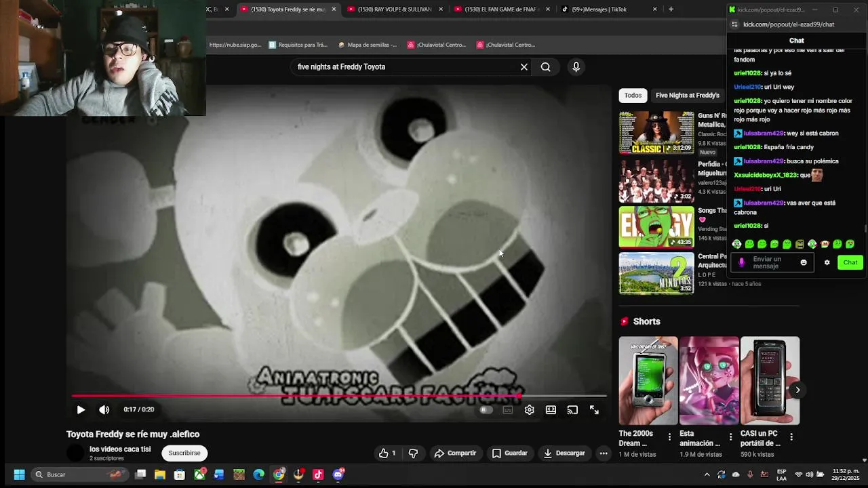Viewport: 868px width, 488px height.
Task: Open 'The 2000s Dream' short
Action: click(648, 380)
